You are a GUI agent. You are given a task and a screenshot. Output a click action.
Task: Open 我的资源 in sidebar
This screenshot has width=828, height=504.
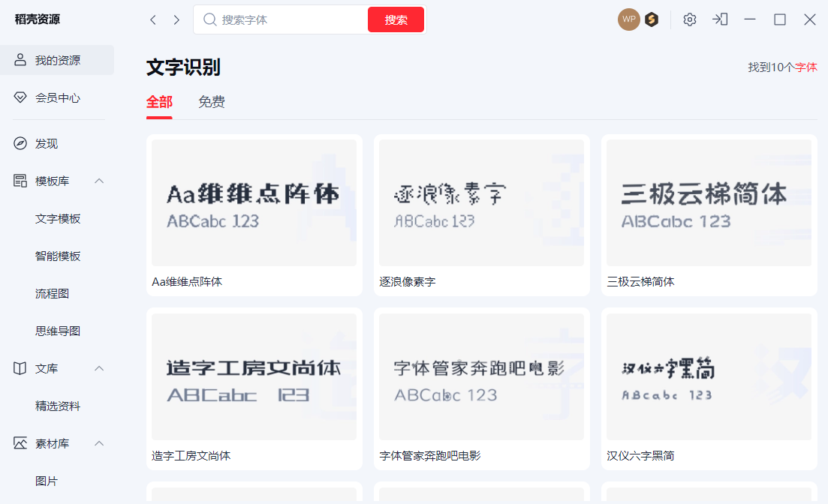click(57, 60)
